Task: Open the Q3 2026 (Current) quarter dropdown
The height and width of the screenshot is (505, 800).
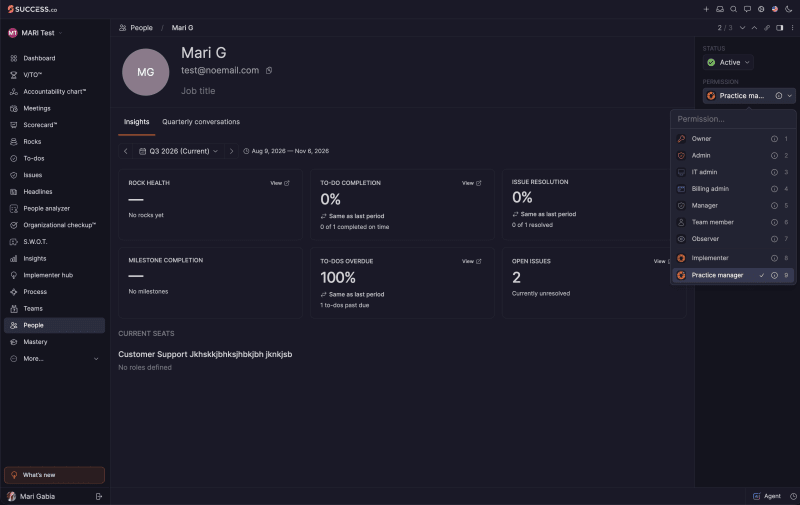Action: [179, 151]
